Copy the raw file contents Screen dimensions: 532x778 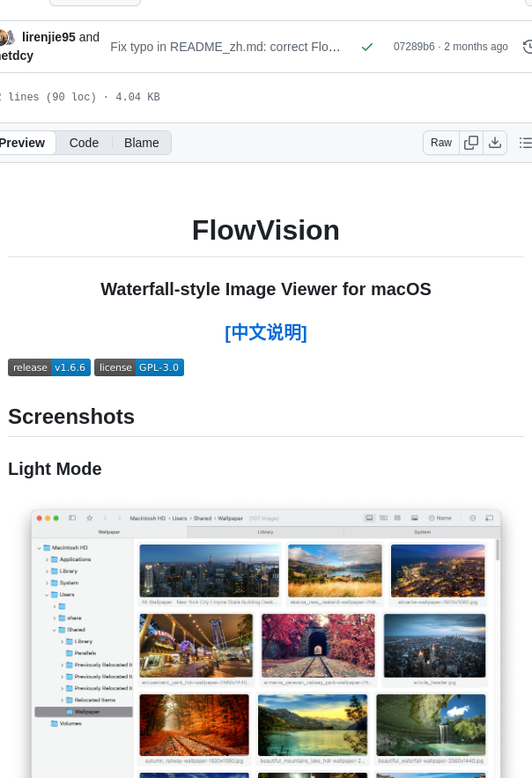471,143
